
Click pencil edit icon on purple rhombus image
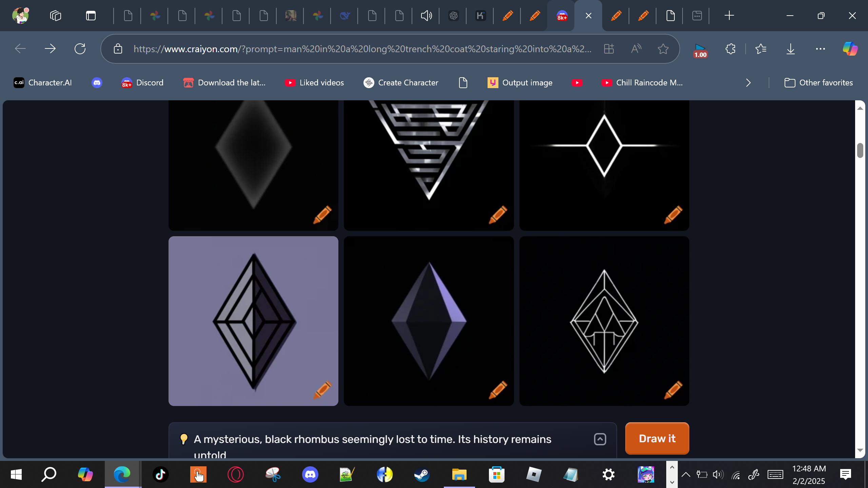[322, 390]
